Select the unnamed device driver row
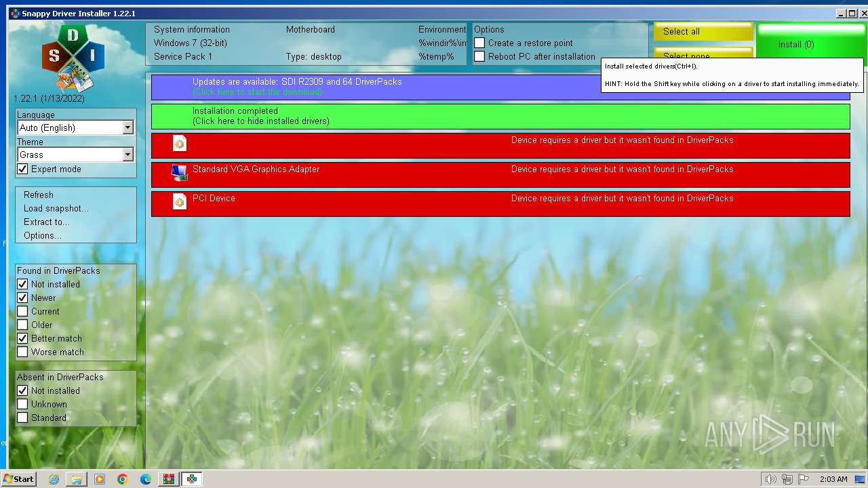868x488 pixels. (x=500, y=145)
